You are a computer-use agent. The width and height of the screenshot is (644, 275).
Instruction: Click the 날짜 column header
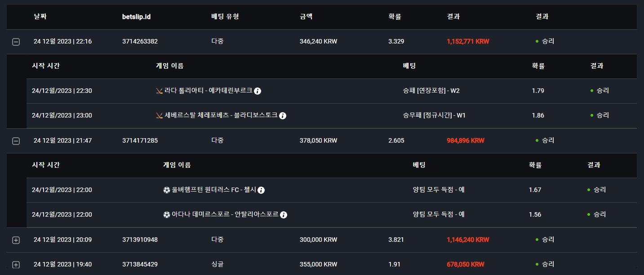click(40, 17)
